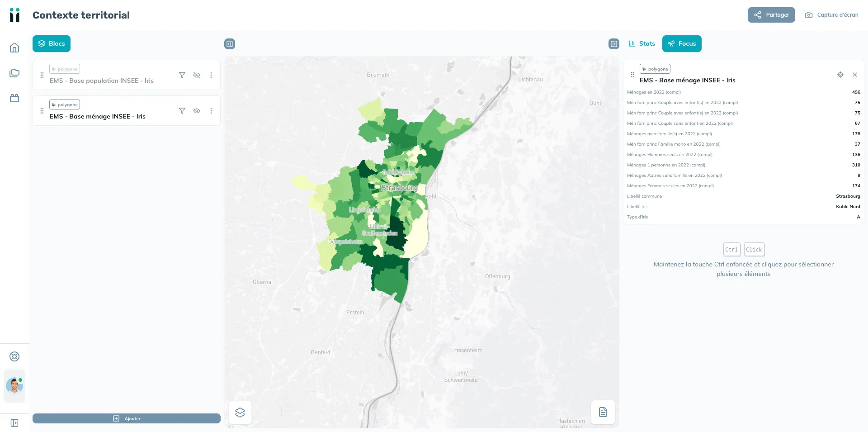Expand the left navigation sidebar
868x432 pixels.
pos(14,423)
